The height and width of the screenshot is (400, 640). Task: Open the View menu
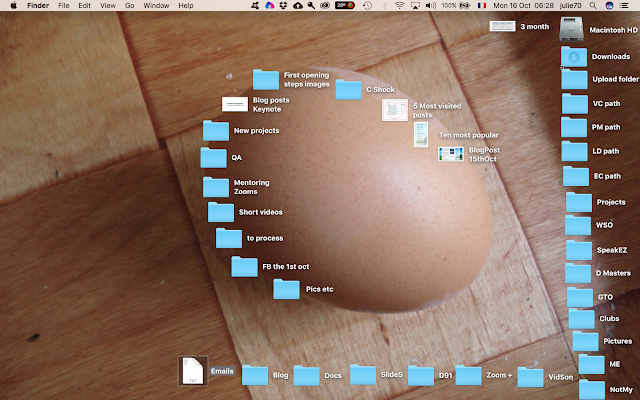pyautogui.click(x=108, y=5)
